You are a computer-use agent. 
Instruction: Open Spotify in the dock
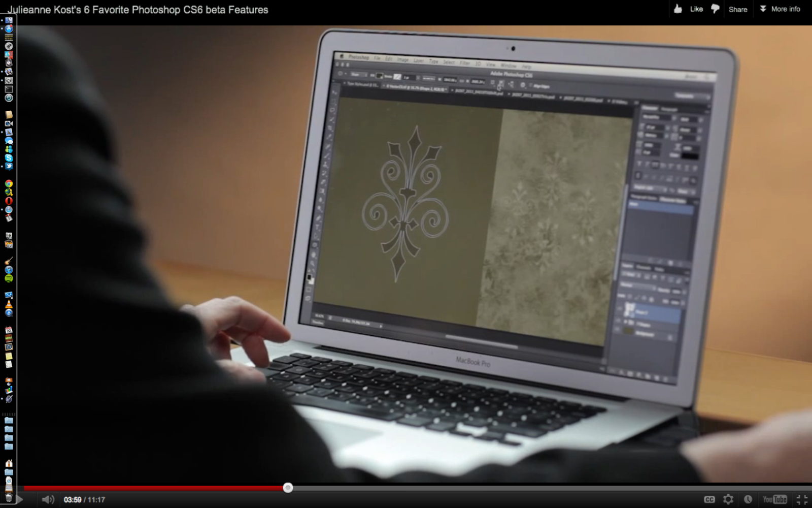pyautogui.click(x=9, y=278)
